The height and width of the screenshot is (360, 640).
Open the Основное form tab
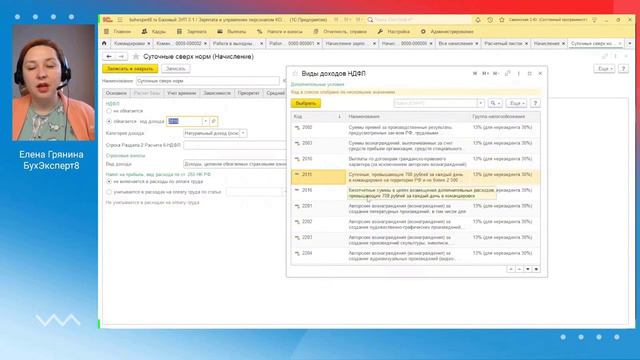point(116,93)
